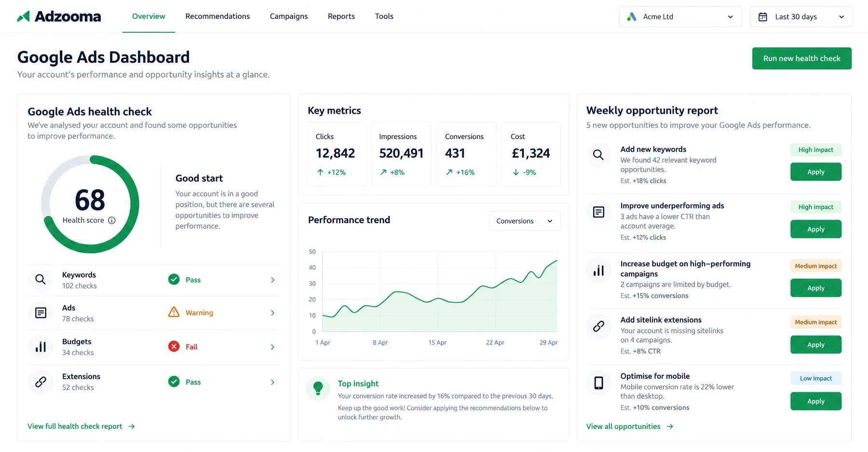The height and width of the screenshot is (452, 868).
Task: Click the Optimise for mobile phone icon
Action: click(x=598, y=383)
